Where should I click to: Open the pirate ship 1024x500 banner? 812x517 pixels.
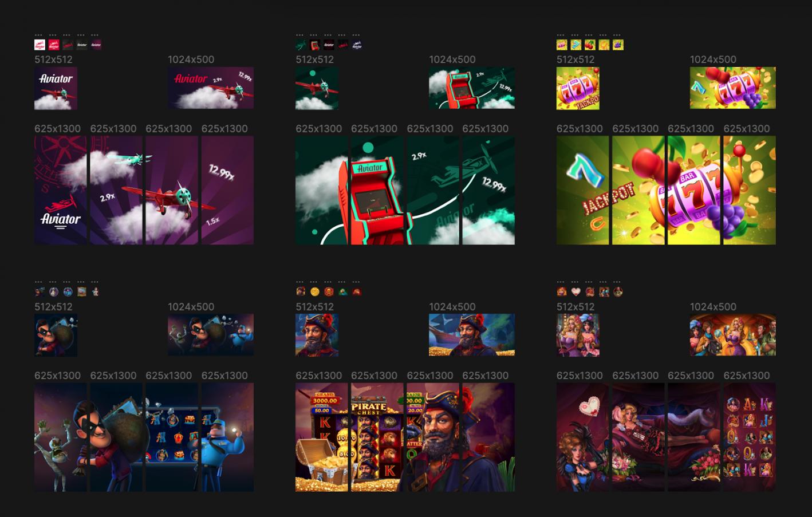click(472, 335)
